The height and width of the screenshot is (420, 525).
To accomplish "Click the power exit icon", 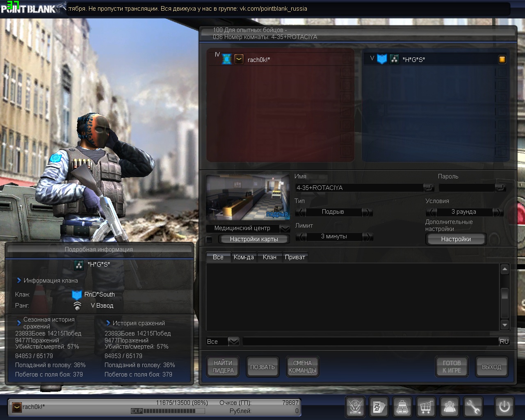I will click(x=504, y=407).
